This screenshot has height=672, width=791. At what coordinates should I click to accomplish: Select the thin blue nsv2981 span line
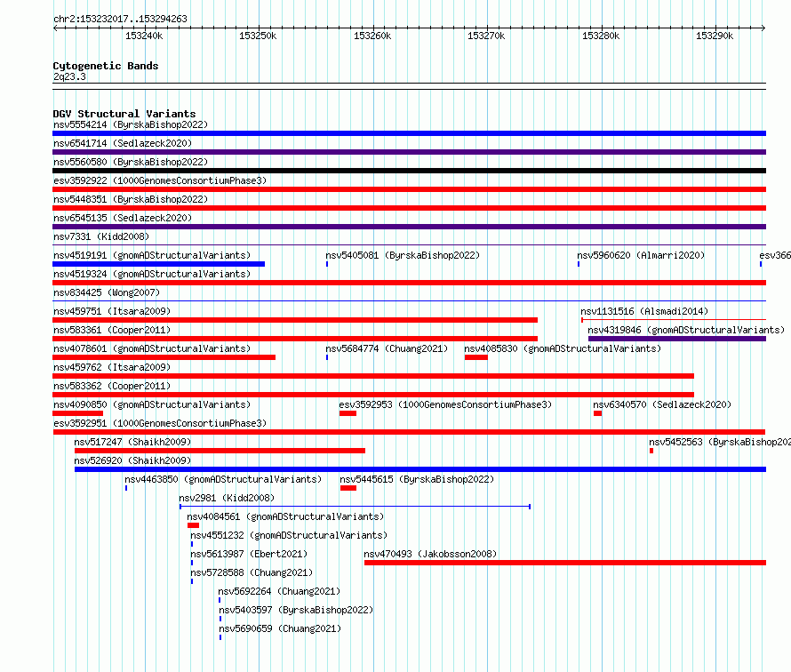tap(356, 507)
